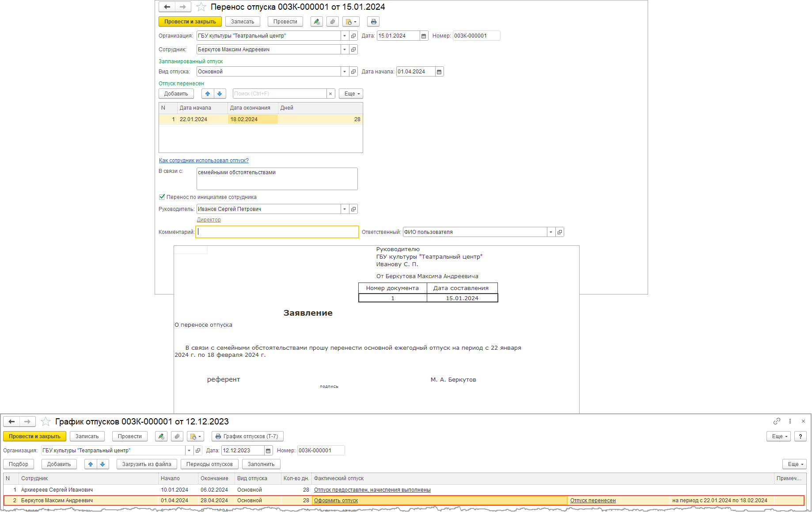Click Провести in Перенос отпуска
Screen dimensions: 812x512
pos(285,22)
